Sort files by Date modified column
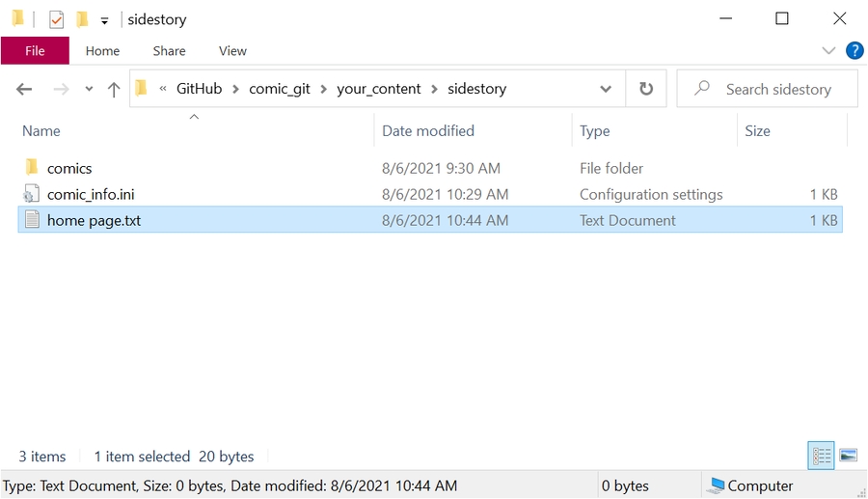Image resolution: width=868 pixels, height=499 pixels. click(428, 131)
